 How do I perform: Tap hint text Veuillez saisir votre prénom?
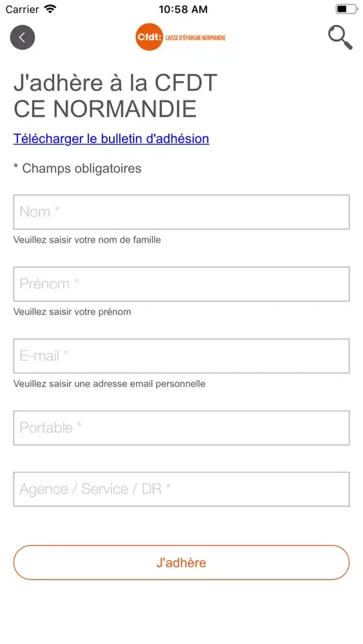point(72,311)
